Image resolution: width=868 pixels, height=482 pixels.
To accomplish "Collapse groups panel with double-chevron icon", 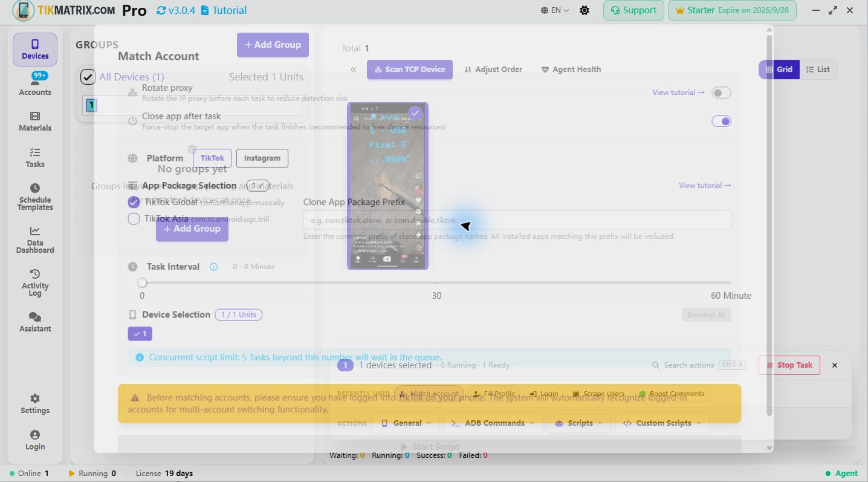I will 354,70.
